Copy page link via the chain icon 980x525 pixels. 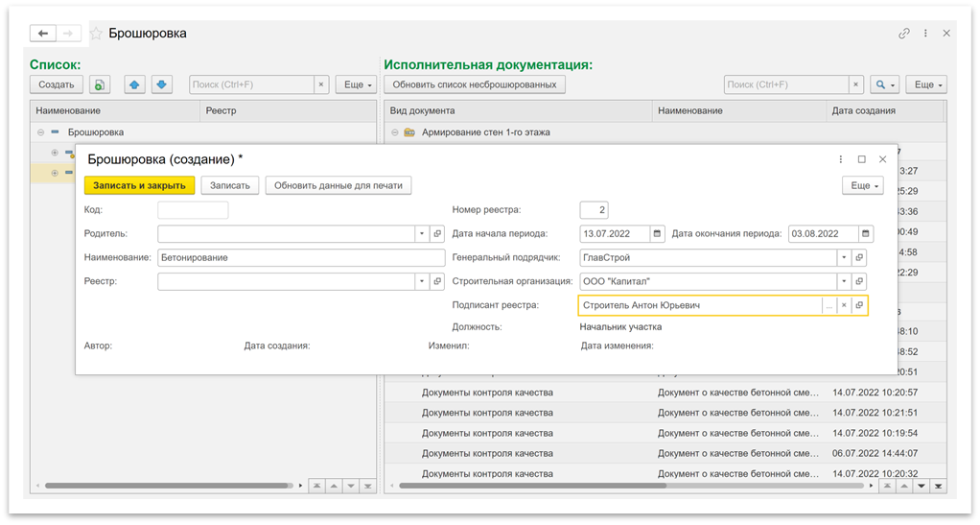coord(903,34)
